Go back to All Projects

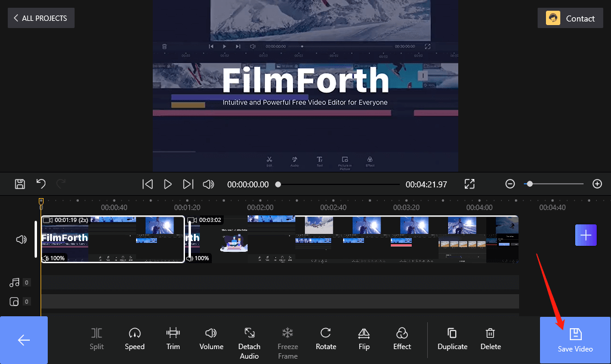coord(41,18)
